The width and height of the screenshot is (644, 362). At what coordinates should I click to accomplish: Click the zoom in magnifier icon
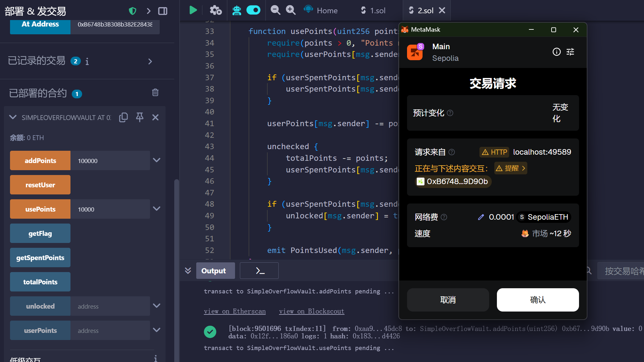(291, 10)
